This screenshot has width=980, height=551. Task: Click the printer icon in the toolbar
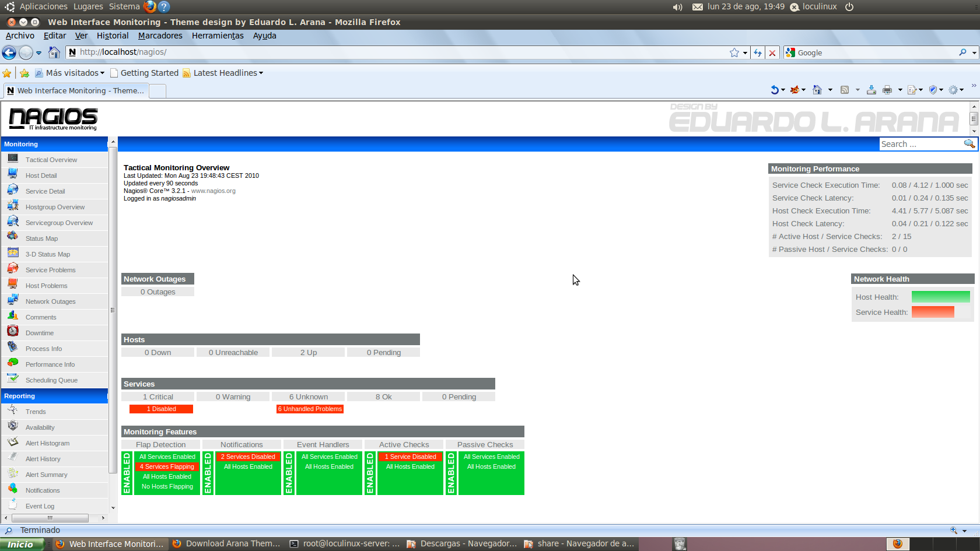[x=887, y=90]
